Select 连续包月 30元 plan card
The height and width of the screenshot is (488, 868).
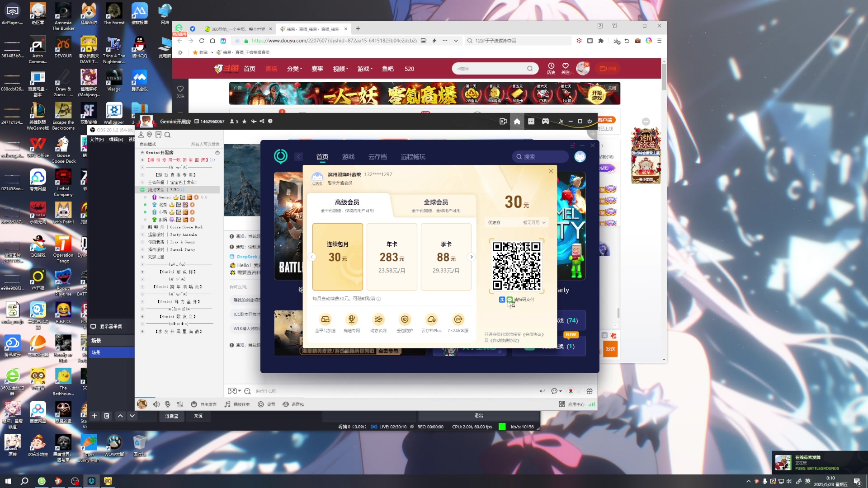[x=337, y=257]
